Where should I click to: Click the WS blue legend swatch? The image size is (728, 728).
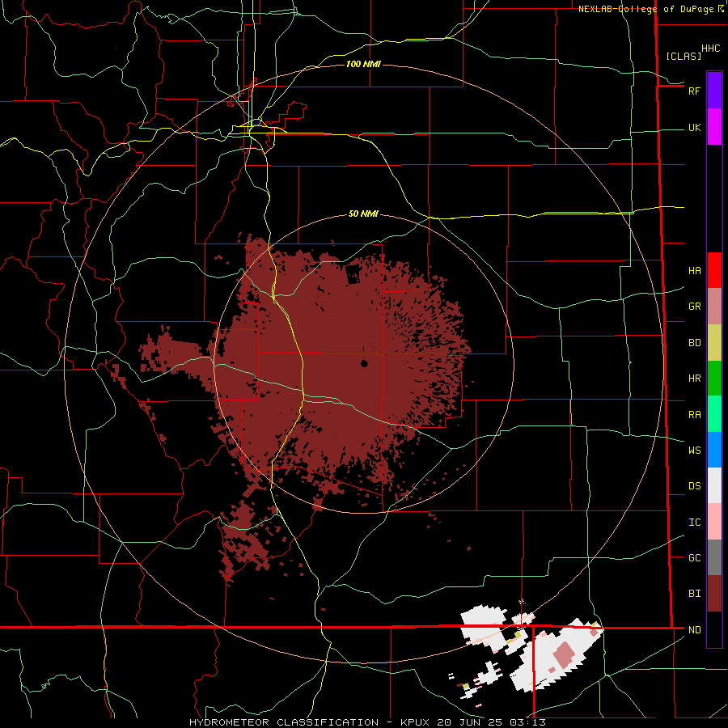[x=714, y=450]
